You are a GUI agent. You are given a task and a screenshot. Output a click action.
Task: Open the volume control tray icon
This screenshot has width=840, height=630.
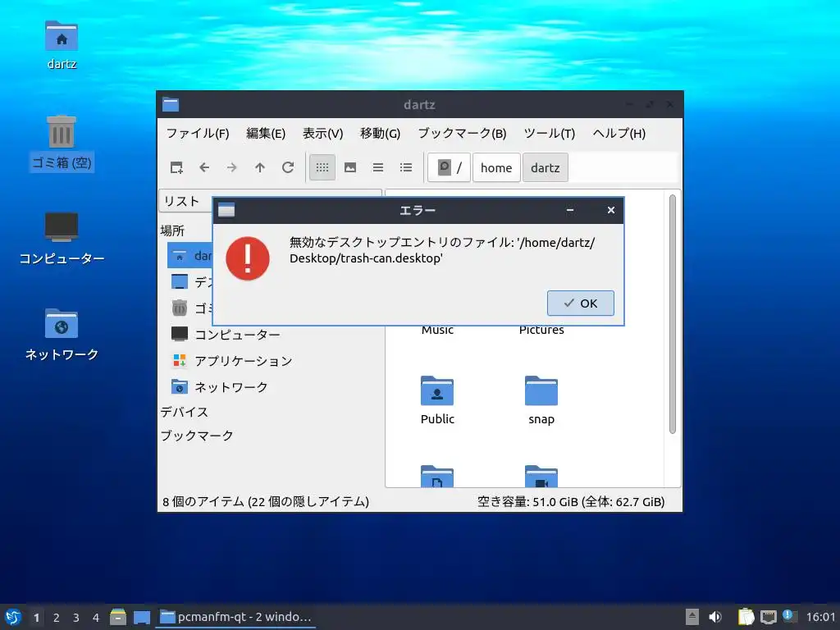[715, 617]
